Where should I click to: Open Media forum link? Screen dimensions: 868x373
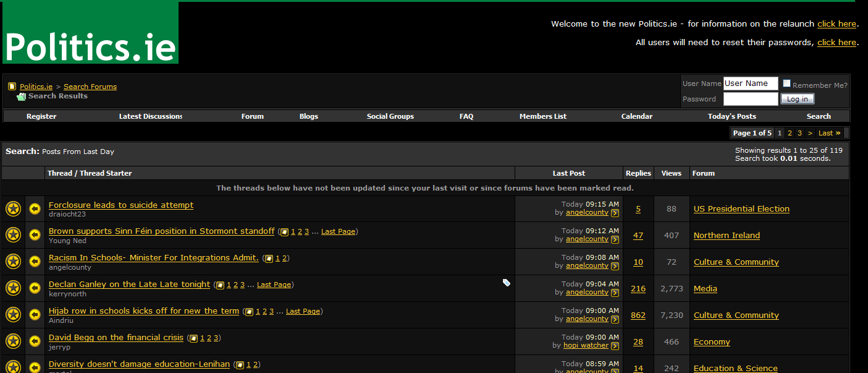(x=706, y=289)
